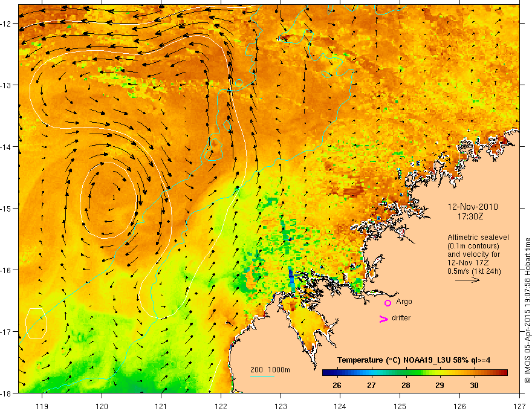532x411 pixels.
Task: Click the 0.5m/s velocity scale arrow
Action: 467,280
